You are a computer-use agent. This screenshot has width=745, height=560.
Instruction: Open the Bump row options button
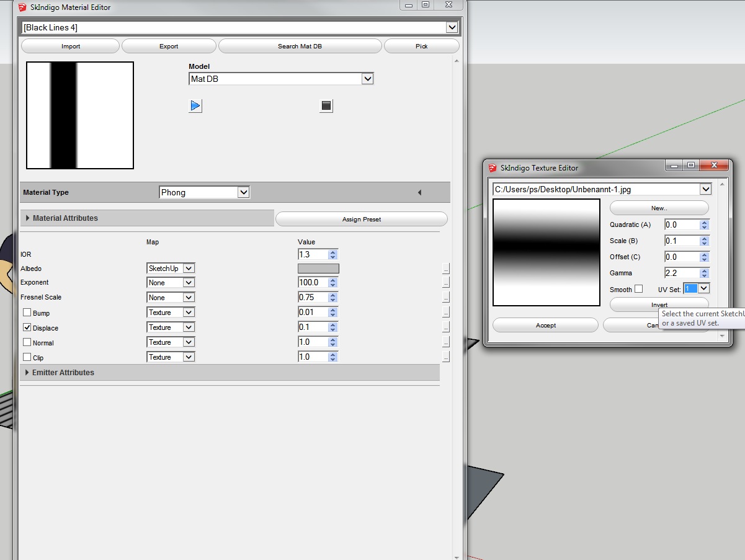pyautogui.click(x=445, y=313)
